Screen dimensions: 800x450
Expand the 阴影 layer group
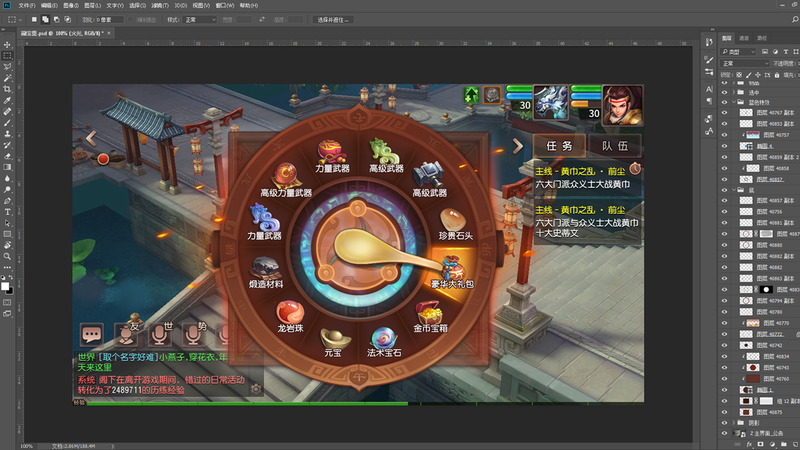pos(734,423)
